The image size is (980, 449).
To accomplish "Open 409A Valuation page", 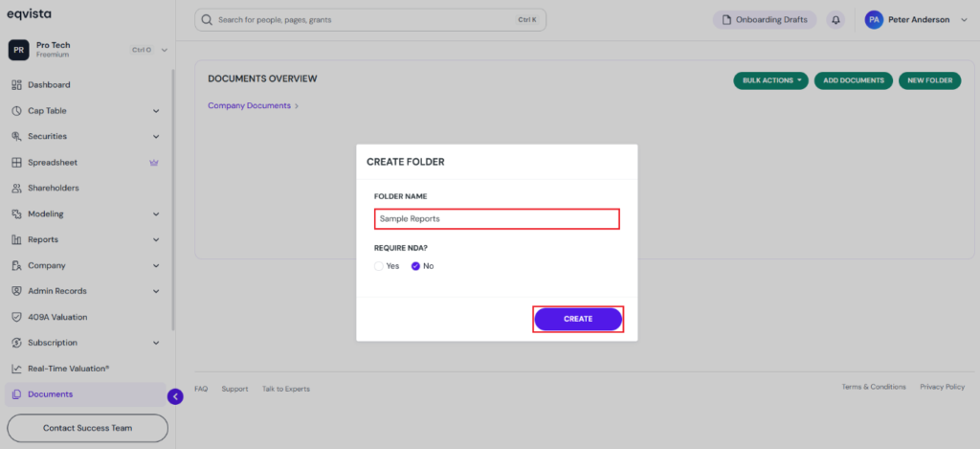I will tap(86, 317).
